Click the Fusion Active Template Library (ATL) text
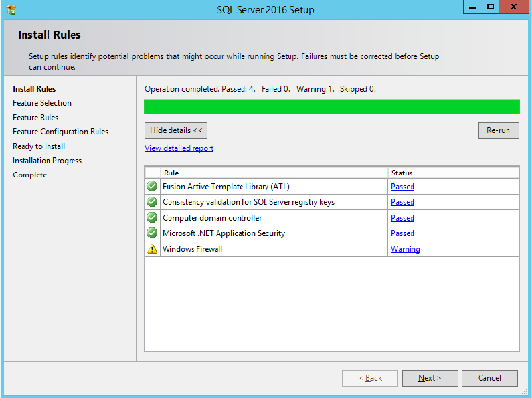Screen dimensions: 532x398 click(226, 187)
